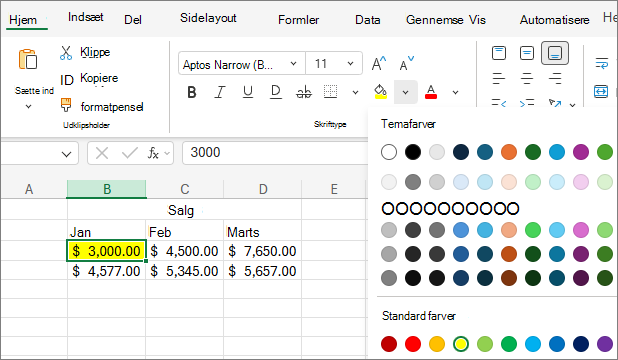618x360 pixels.
Task: Cancel formula entry with X button
Action: pyautogui.click(x=102, y=153)
